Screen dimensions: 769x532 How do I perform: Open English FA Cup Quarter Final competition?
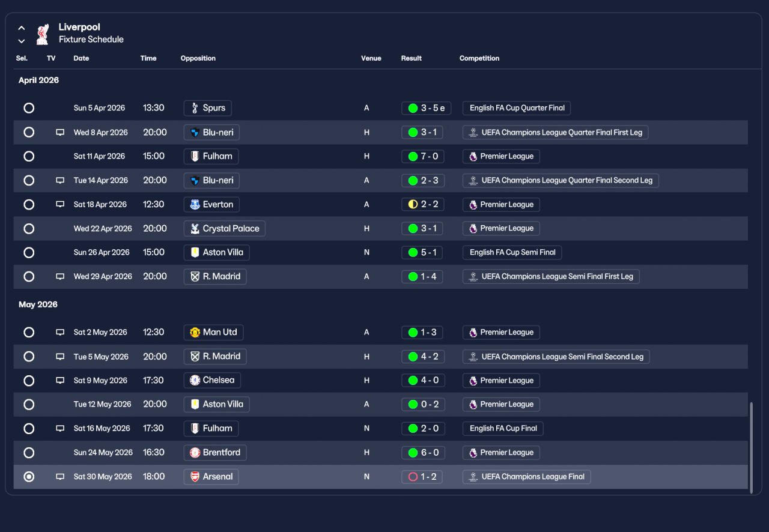tap(517, 108)
